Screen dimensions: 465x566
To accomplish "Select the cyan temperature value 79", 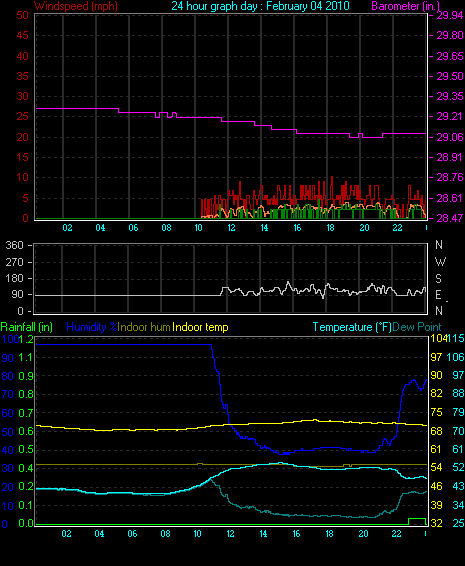I will tap(459, 412).
